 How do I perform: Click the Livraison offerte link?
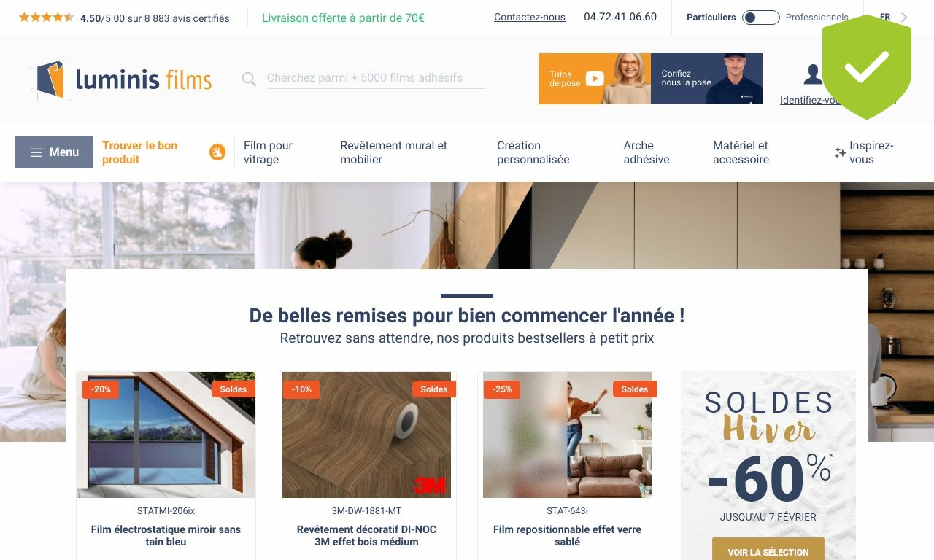[x=304, y=18]
